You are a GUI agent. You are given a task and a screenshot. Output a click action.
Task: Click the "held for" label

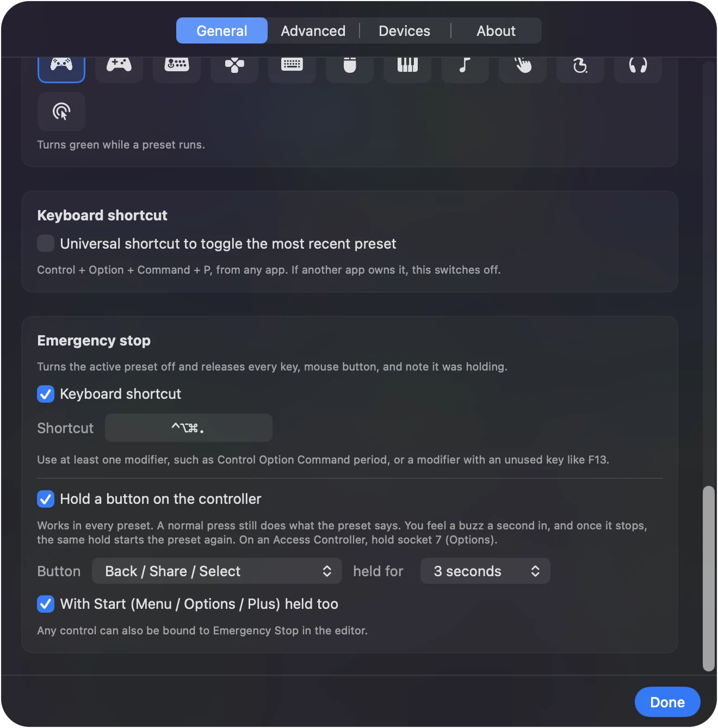click(x=378, y=571)
